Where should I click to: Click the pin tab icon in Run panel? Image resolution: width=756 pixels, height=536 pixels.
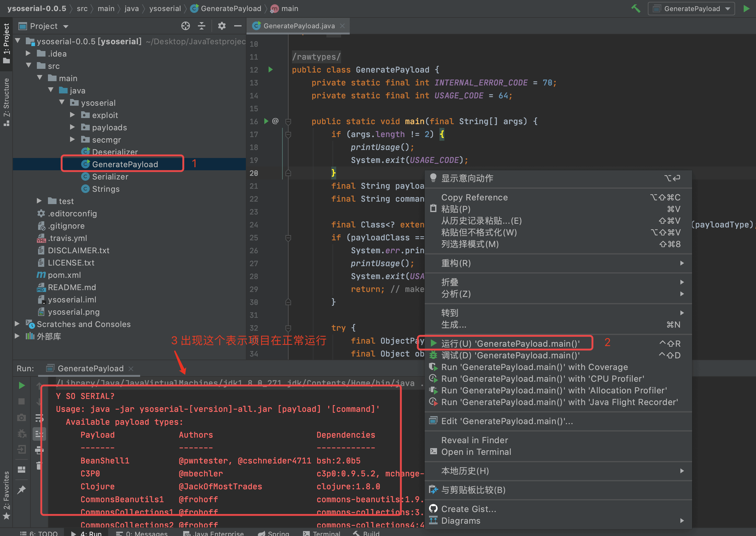pos(22,490)
